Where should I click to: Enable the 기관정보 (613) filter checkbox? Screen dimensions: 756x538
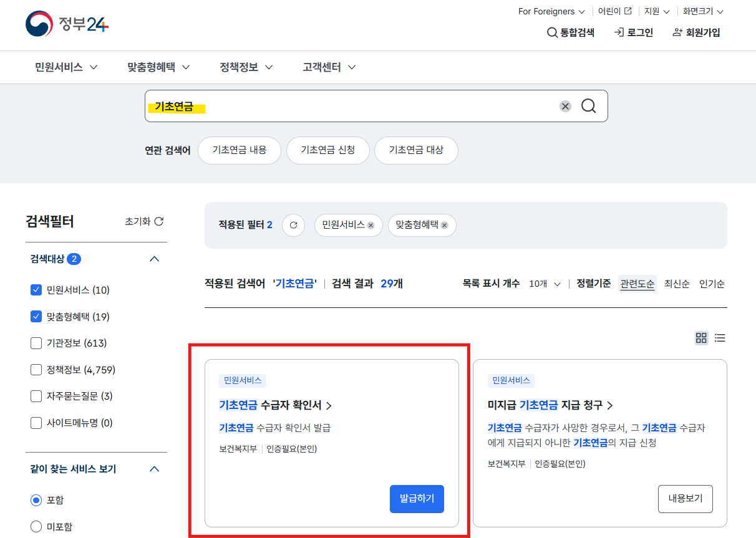(36, 343)
